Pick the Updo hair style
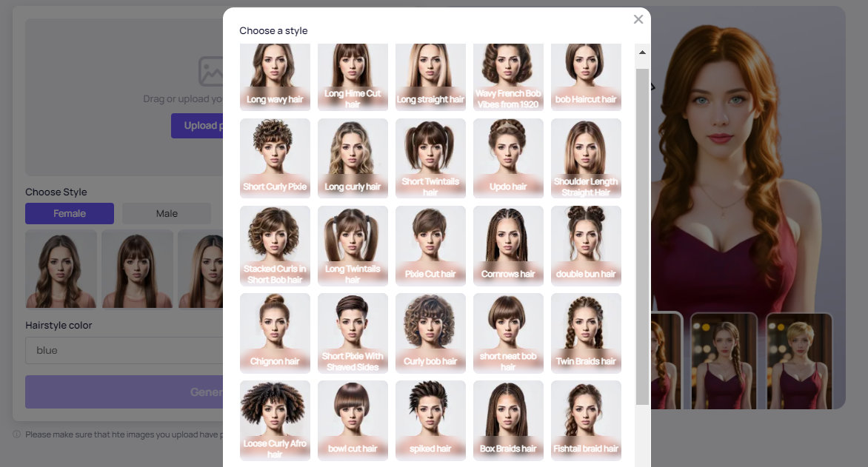Image resolution: width=868 pixels, height=467 pixels. click(x=508, y=158)
